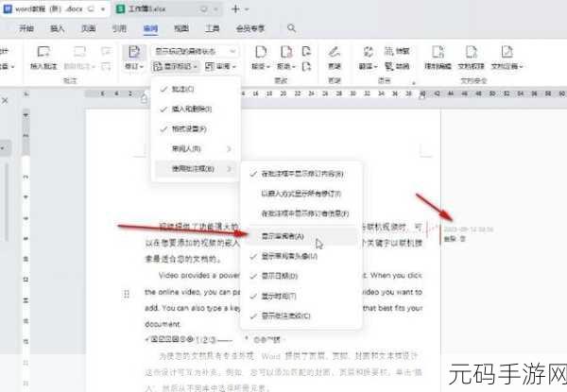Click the comment balloon with 2023 date

[x=469, y=233]
